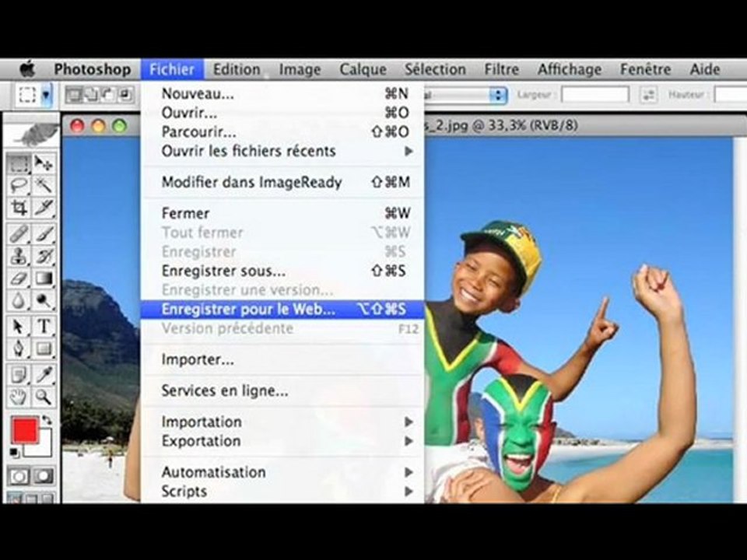Select the Healing Brush tool
This screenshot has width=747, height=560.
tap(19, 234)
